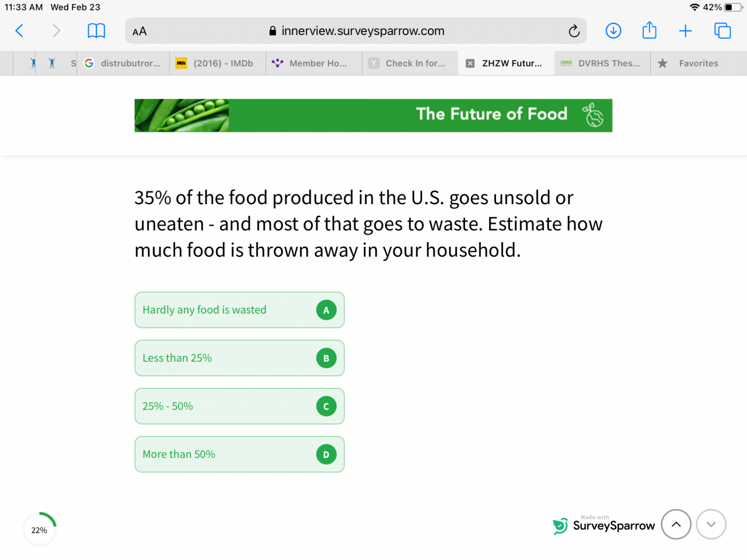747x560 pixels.
Task: Select the 'More than 50%' option
Action: point(239,454)
